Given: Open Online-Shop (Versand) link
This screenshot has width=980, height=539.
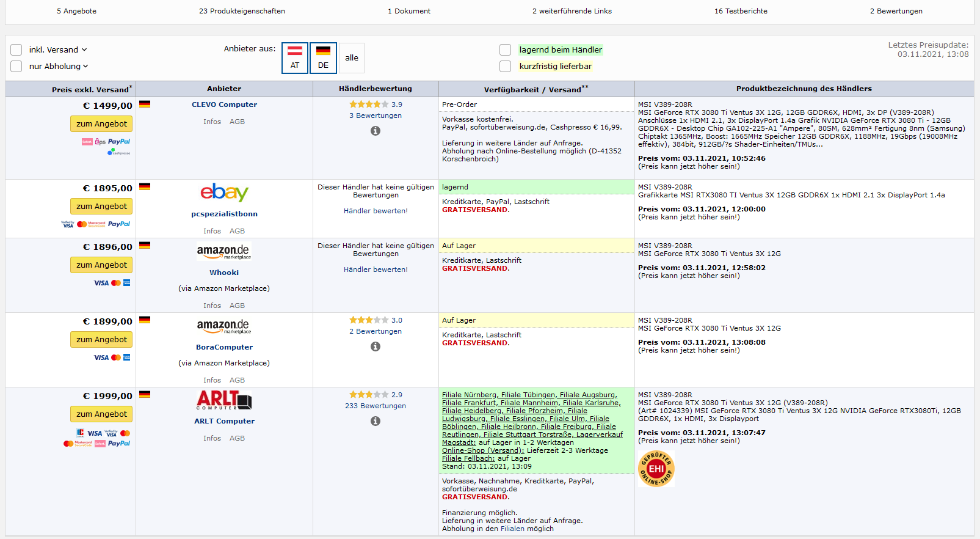Looking at the screenshot, I should [x=483, y=450].
